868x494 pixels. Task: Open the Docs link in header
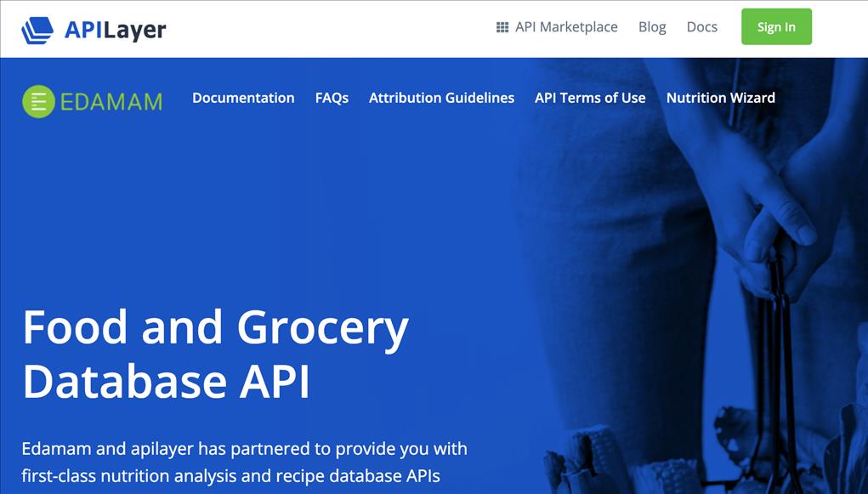click(701, 27)
